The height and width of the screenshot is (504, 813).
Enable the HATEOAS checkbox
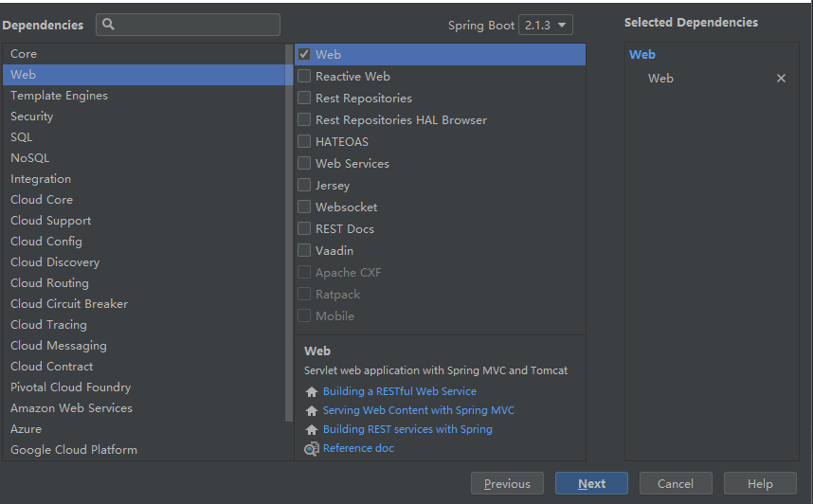point(304,141)
